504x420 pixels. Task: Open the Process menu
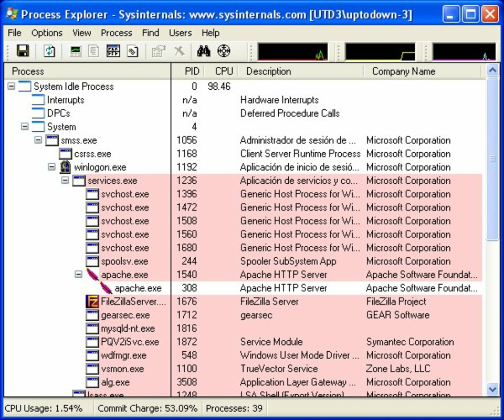117,33
